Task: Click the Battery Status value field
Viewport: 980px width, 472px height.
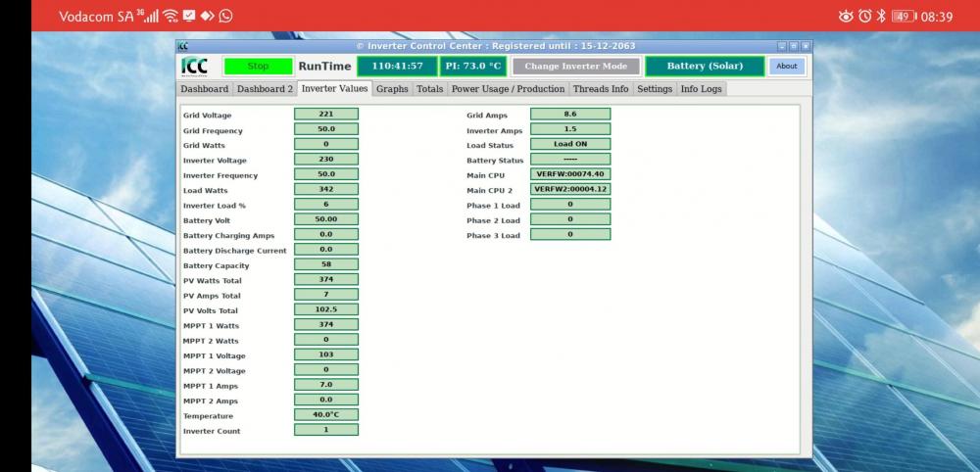Action: pos(570,160)
